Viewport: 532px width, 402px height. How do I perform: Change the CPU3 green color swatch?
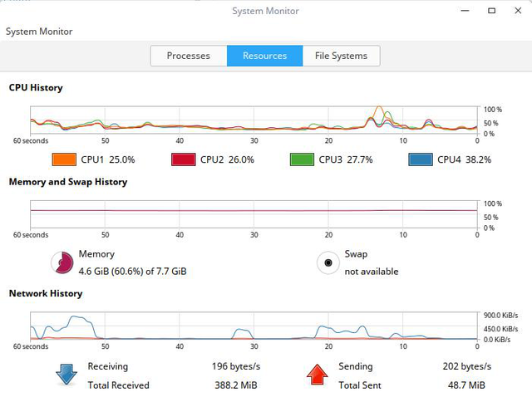(302, 159)
